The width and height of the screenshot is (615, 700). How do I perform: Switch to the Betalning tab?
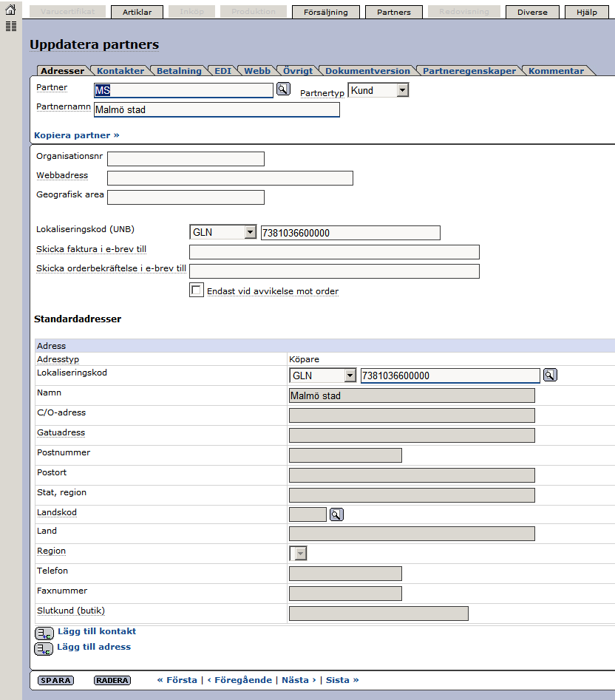tap(179, 70)
